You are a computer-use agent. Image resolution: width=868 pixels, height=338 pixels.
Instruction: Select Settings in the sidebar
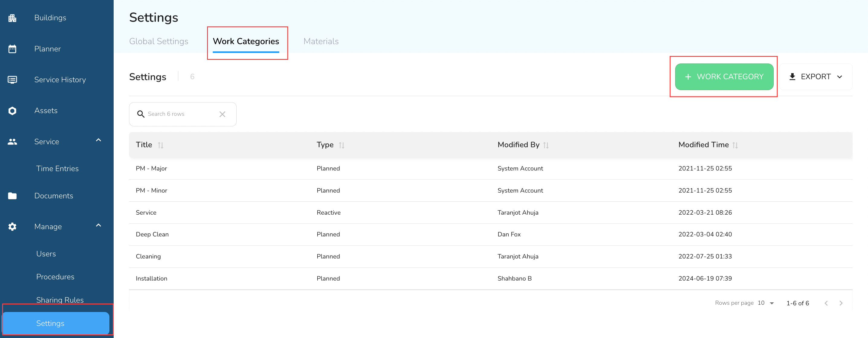click(56, 323)
